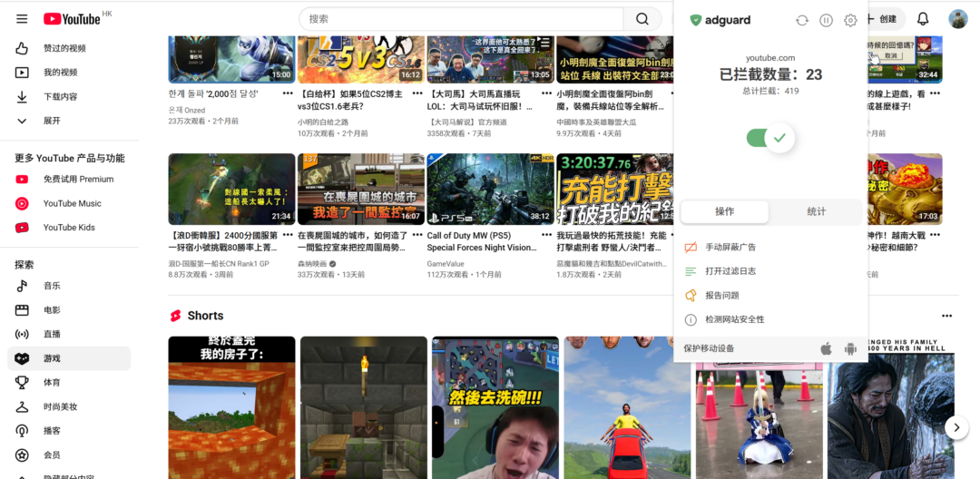This screenshot has height=479, width=980.
Task: Open the notifications bell
Action: [x=923, y=19]
